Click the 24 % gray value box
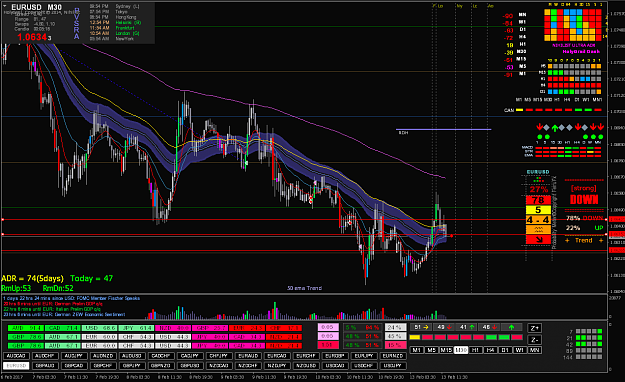The height and width of the screenshot is (382, 625). [395, 327]
